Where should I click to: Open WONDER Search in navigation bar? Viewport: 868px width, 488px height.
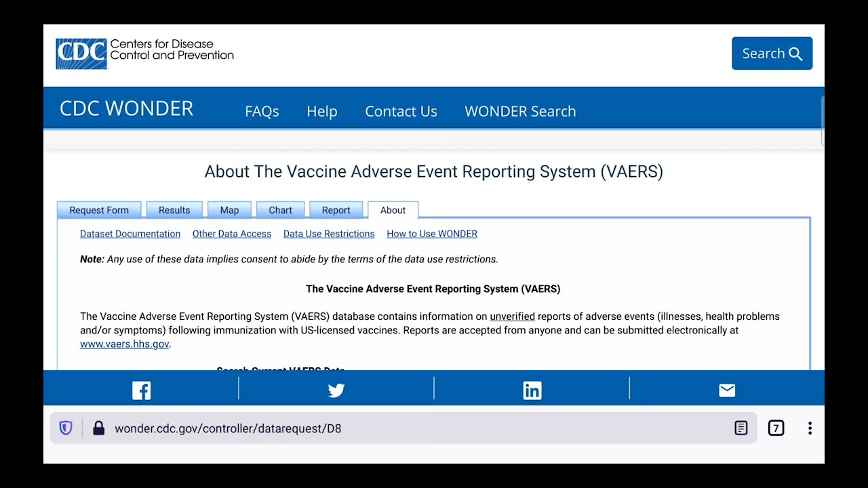coord(520,111)
